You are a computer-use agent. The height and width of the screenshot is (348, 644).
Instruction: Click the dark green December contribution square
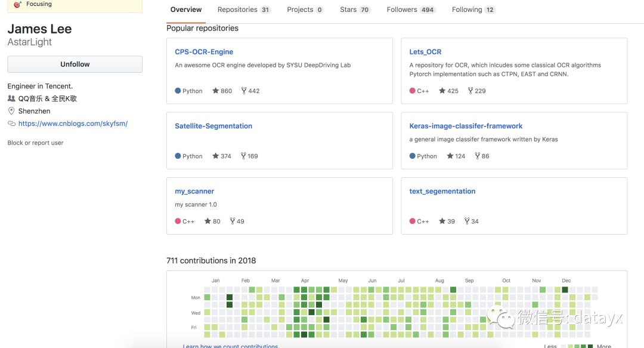pos(565,290)
